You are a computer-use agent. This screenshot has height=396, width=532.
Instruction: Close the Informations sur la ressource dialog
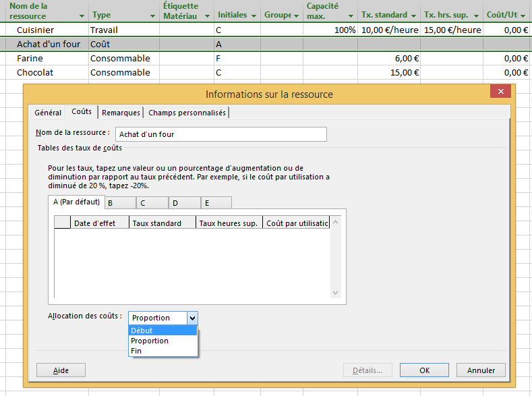[x=500, y=91]
